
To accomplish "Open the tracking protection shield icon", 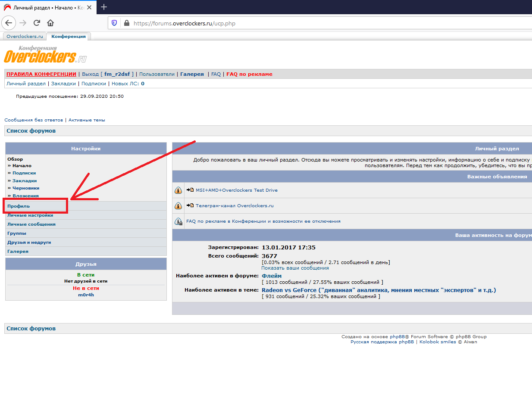I will 114,23.
